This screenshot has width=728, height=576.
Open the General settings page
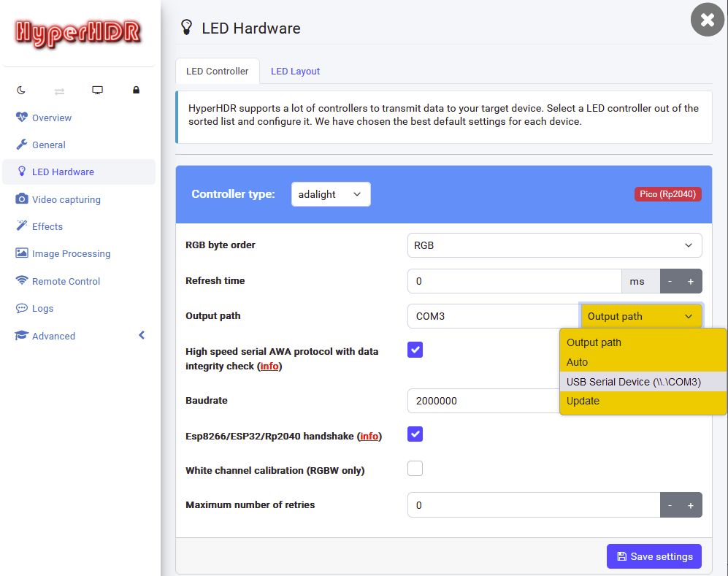tap(49, 145)
